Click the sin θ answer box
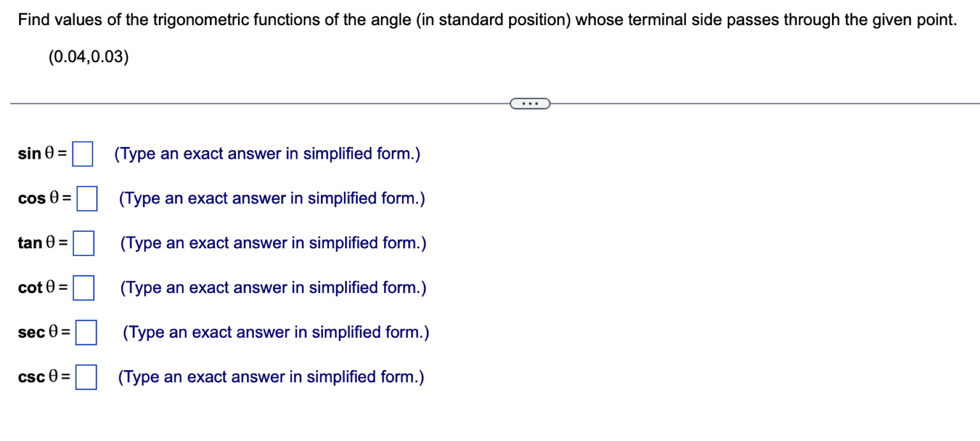 (x=82, y=153)
